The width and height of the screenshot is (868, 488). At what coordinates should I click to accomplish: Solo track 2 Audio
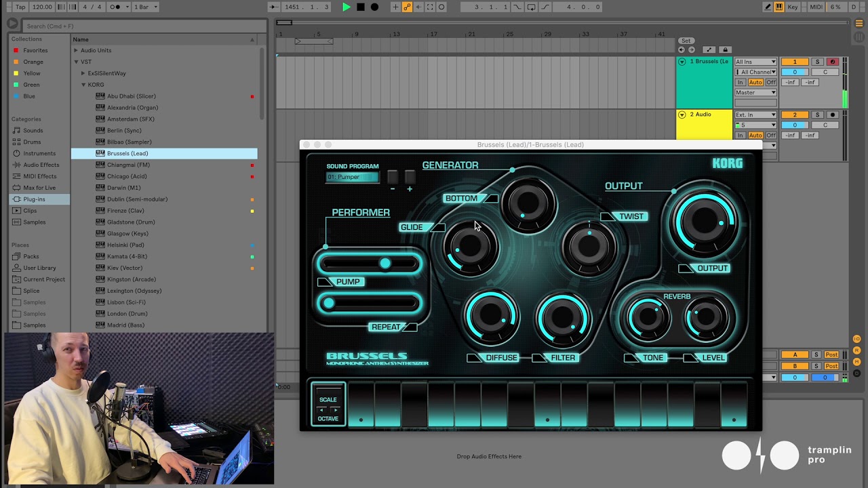point(817,115)
